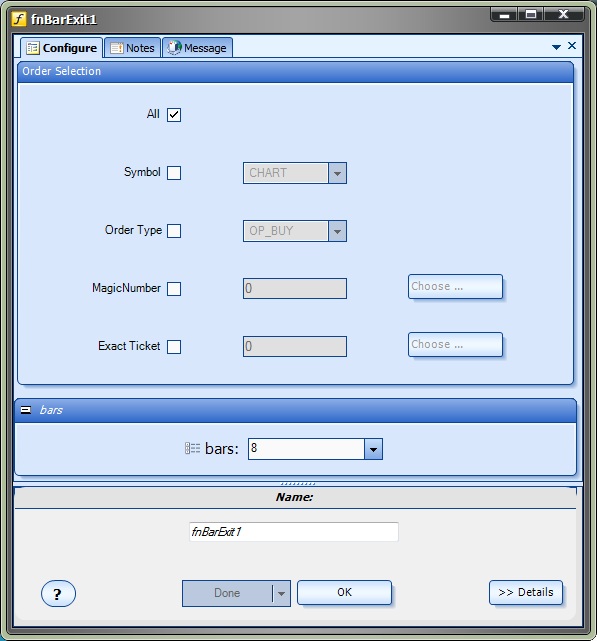Click the Notes tab notepad icon
The width and height of the screenshot is (597, 641).
pos(117,48)
